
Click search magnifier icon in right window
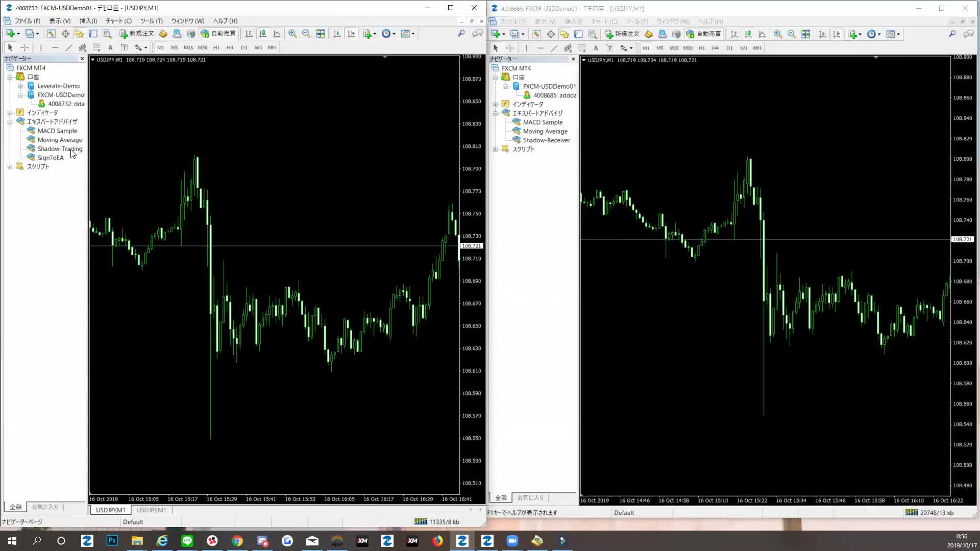pyautogui.click(x=952, y=34)
